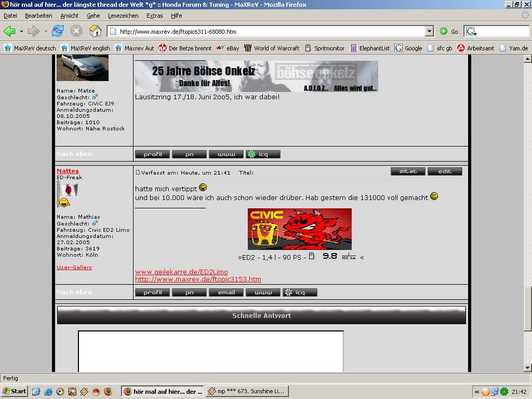Open Mattes' www homepage button
The width and height of the screenshot is (532, 399).
pos(263,292)
